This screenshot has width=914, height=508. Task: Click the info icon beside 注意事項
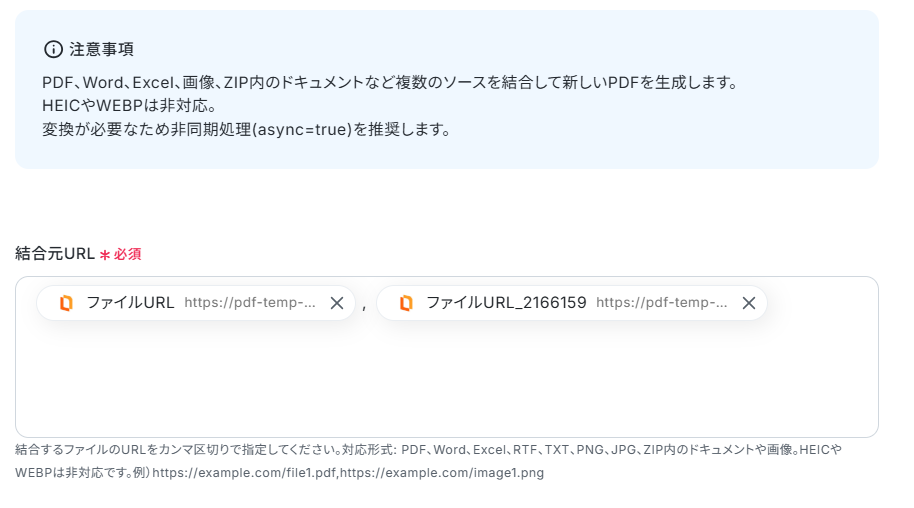[x=53, y=49]
